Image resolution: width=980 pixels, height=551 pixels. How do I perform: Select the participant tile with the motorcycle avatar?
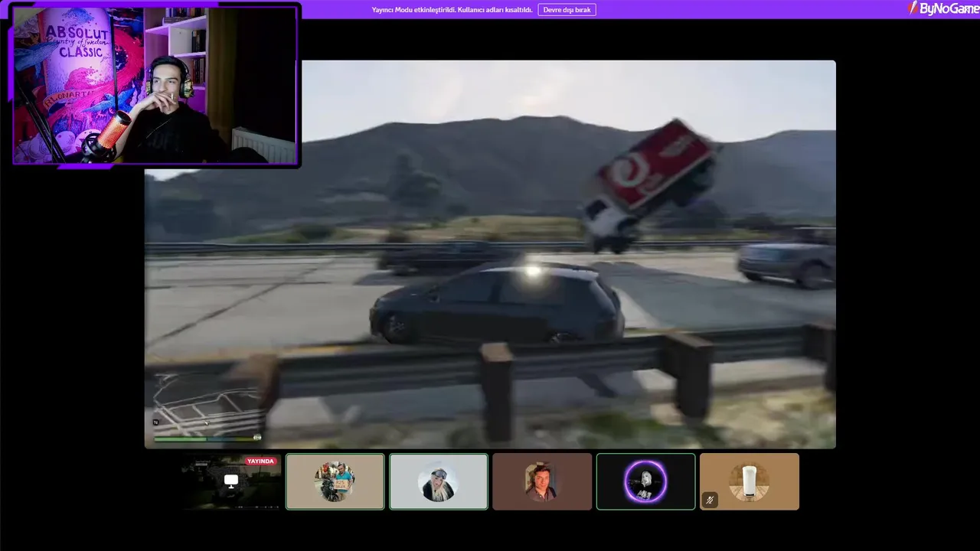(x=335, y=481)
